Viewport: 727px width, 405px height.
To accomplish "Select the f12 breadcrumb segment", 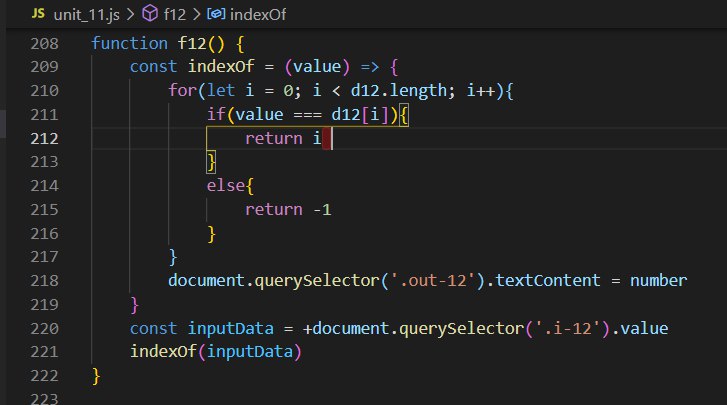I will pos(175,15).
